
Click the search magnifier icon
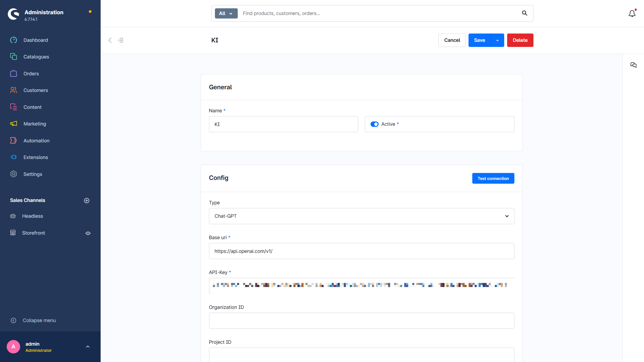[x=524, y=13]
